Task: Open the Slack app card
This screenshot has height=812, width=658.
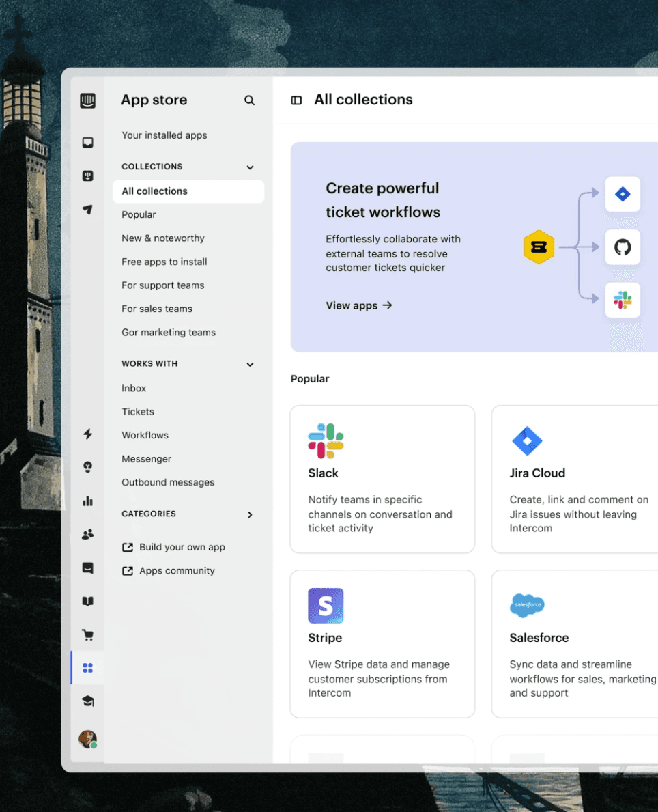Action: [382, 479]
